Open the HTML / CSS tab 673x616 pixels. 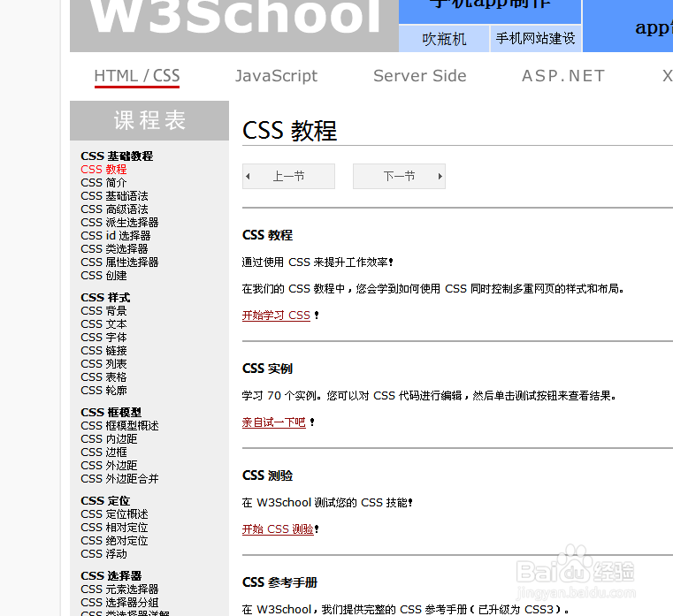pos(137,76)
